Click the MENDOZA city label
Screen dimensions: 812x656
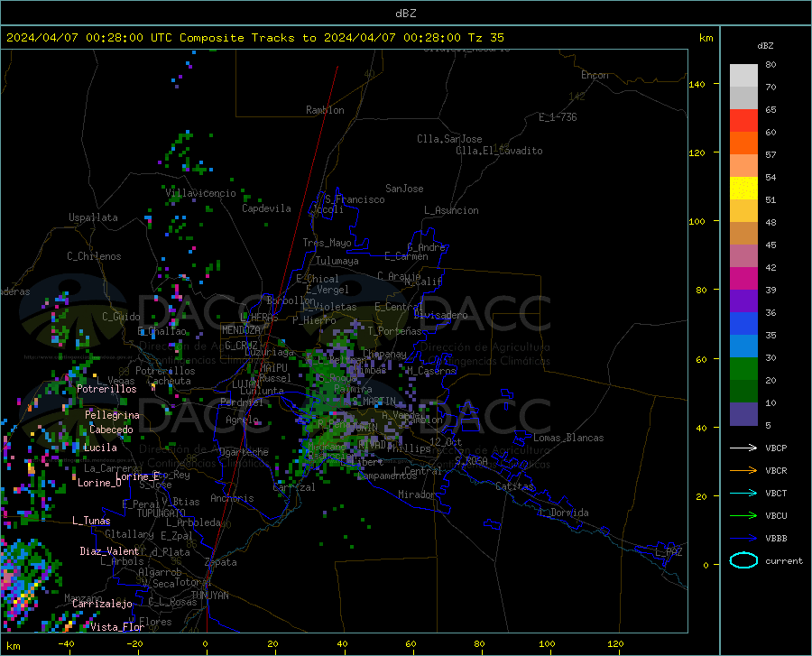click(x=241, y=330)
